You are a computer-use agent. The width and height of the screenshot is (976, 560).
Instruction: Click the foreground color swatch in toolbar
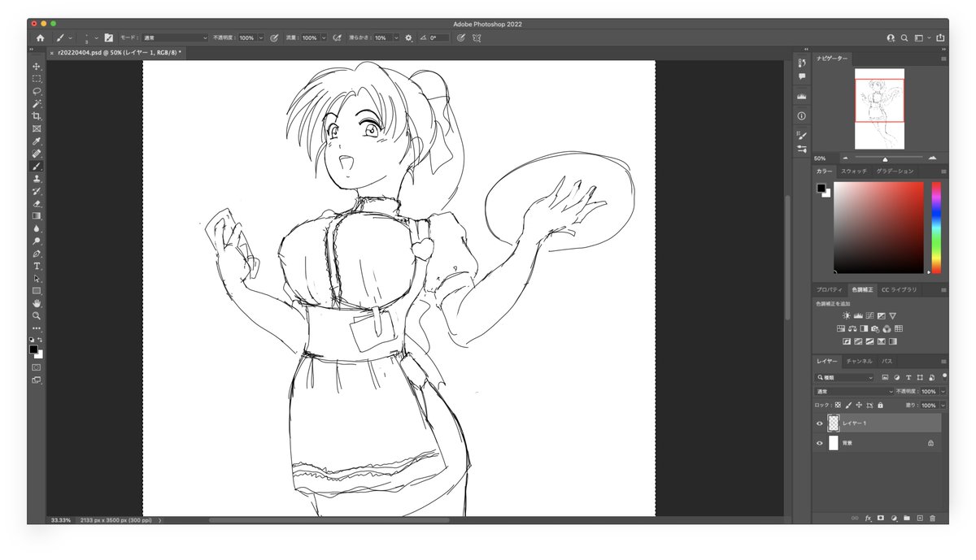(34, 349)
